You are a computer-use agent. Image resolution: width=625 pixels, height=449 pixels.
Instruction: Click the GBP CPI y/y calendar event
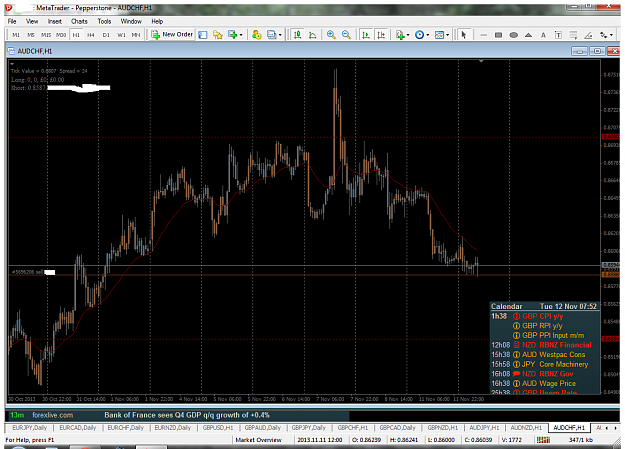pos(542,316)
